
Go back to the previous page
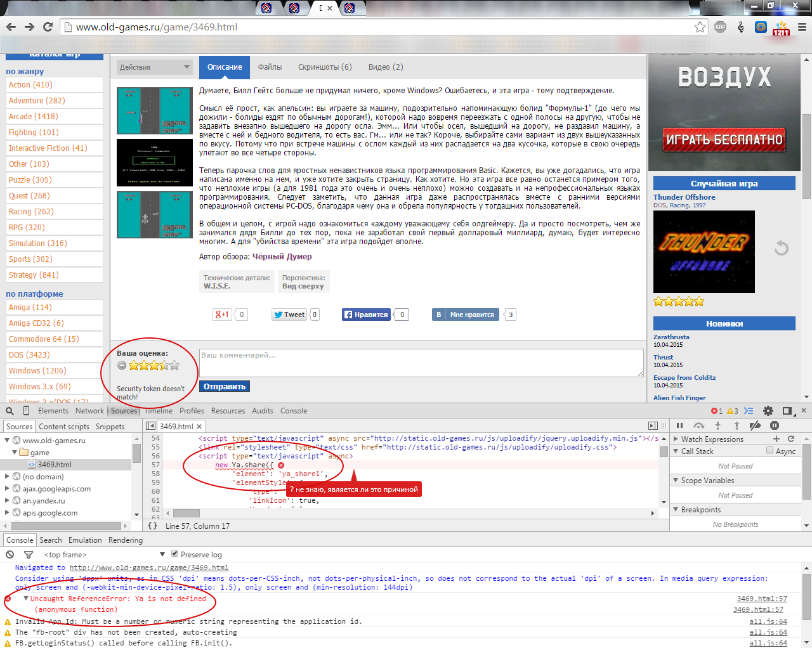[11, 27]
